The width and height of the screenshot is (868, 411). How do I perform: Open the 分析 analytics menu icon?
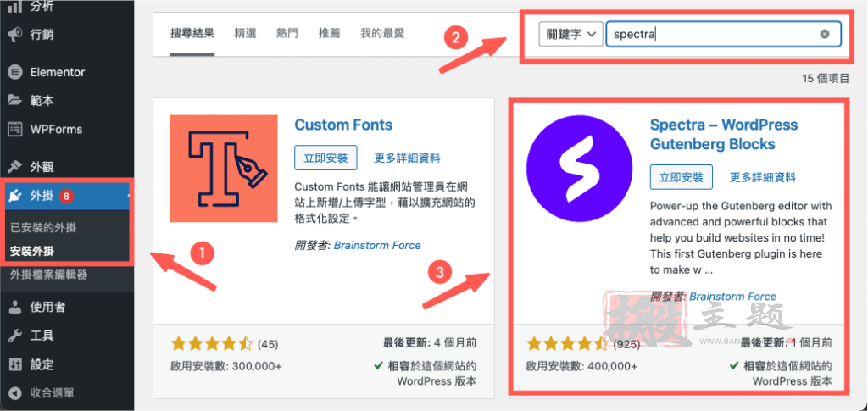coord(15,8)
